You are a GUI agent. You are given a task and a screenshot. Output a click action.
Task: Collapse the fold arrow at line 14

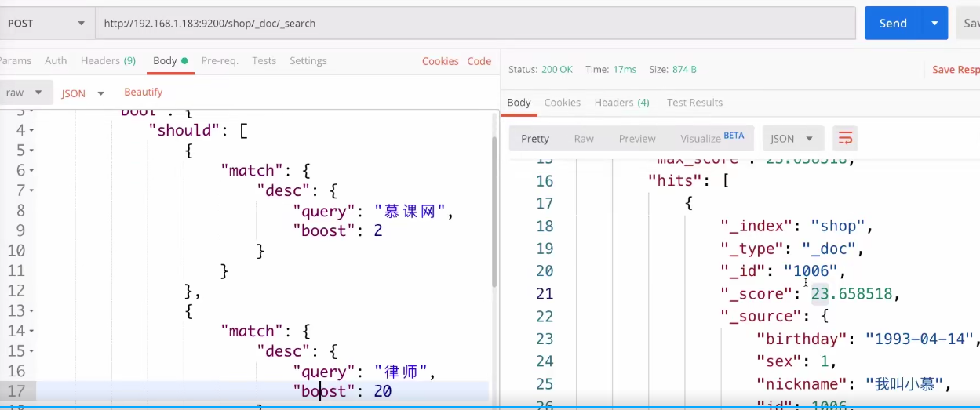pos(31,332)
